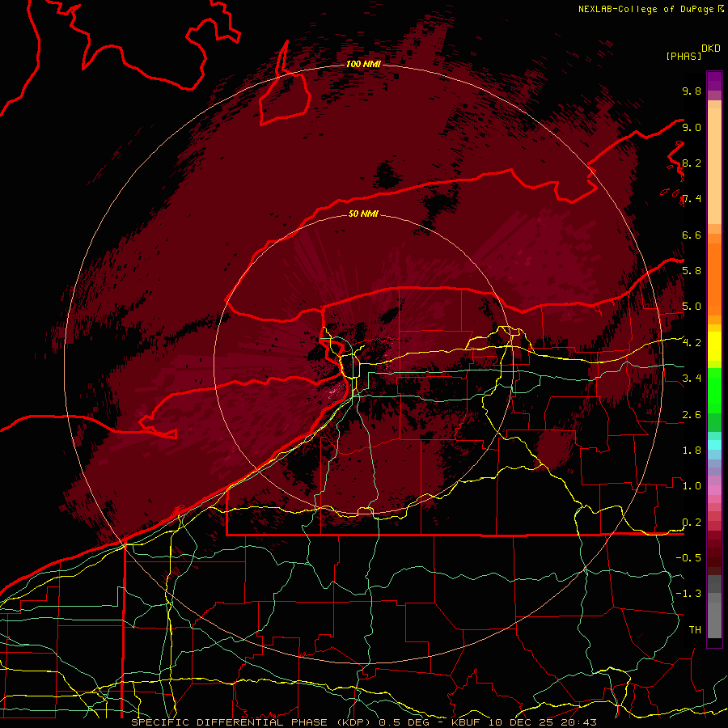Click the 1.8 scale label

pyautogui.click(x=692, y=450)
